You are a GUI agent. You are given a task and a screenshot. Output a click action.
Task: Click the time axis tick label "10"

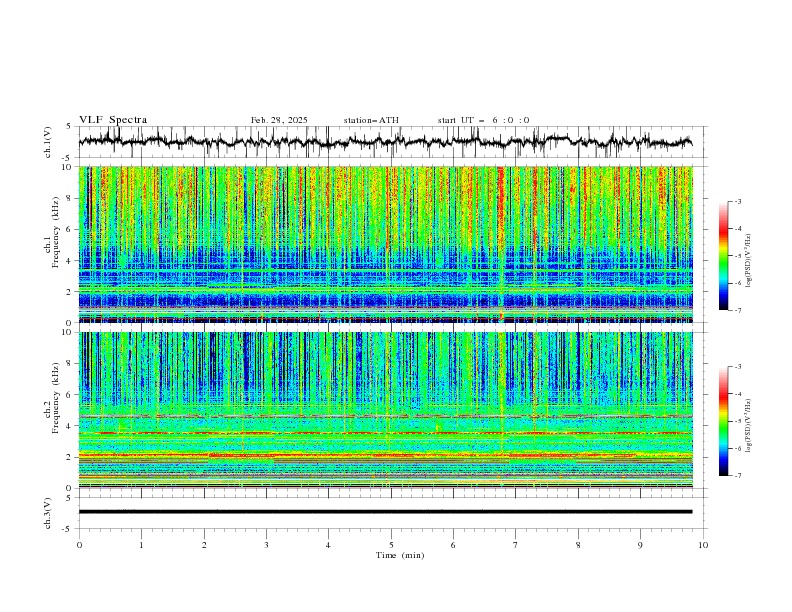click(x=703, y=545)
